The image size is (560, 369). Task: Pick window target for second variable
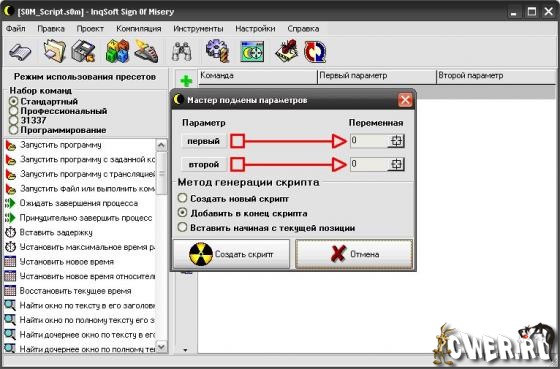point(396,164)
